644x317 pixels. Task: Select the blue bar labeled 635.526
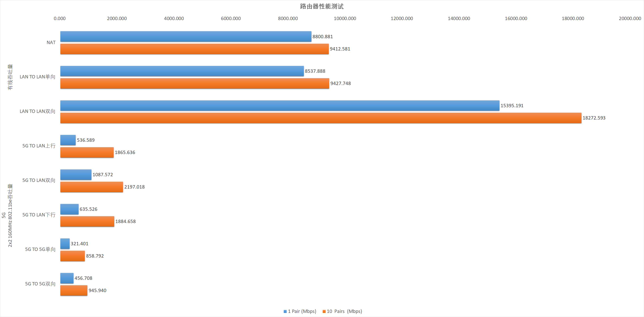(69, 209)
